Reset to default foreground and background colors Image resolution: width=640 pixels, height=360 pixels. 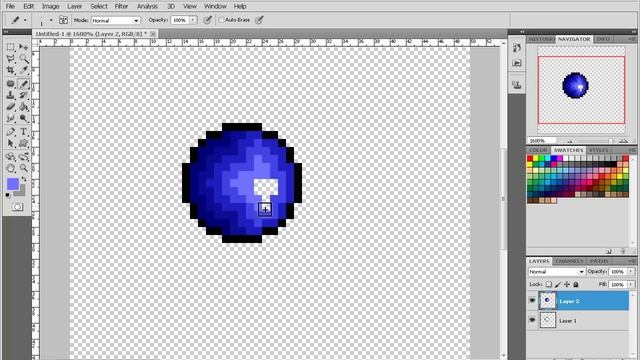click(x=8, y=196)
